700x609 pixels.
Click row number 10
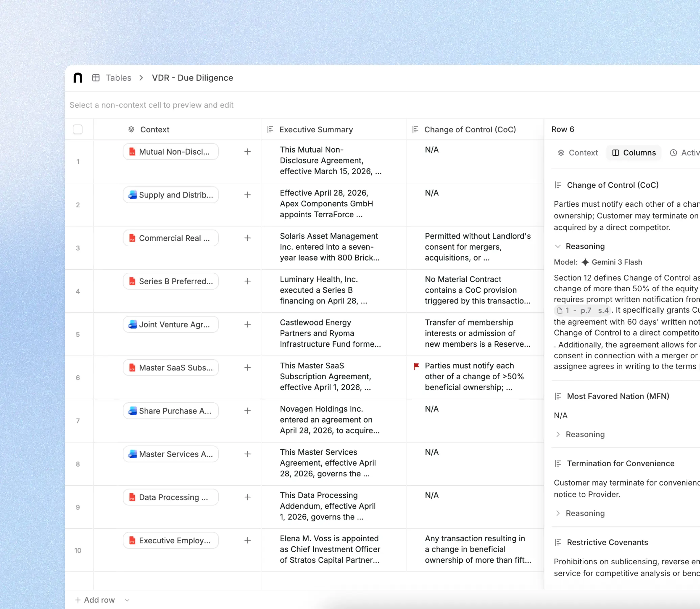click(78, 550)
